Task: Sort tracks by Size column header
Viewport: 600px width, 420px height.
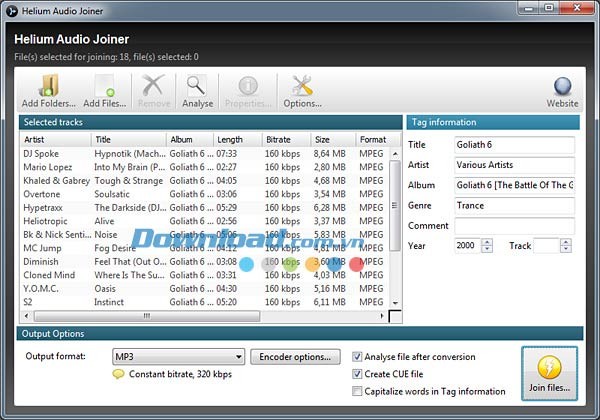Action: click(x=333, y=140)
